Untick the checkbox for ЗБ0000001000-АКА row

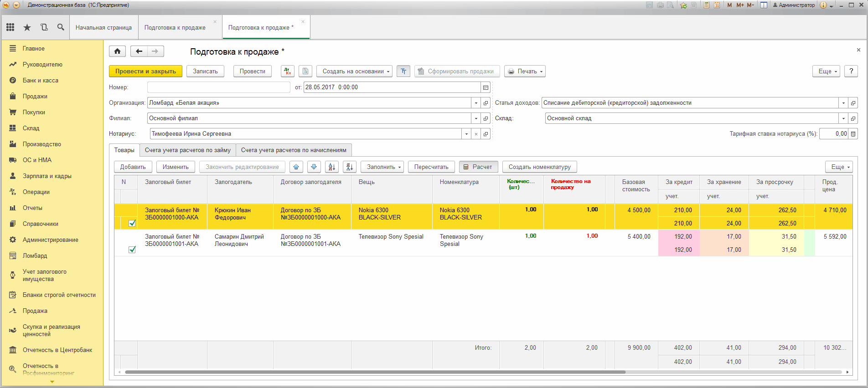pos(132,224)
